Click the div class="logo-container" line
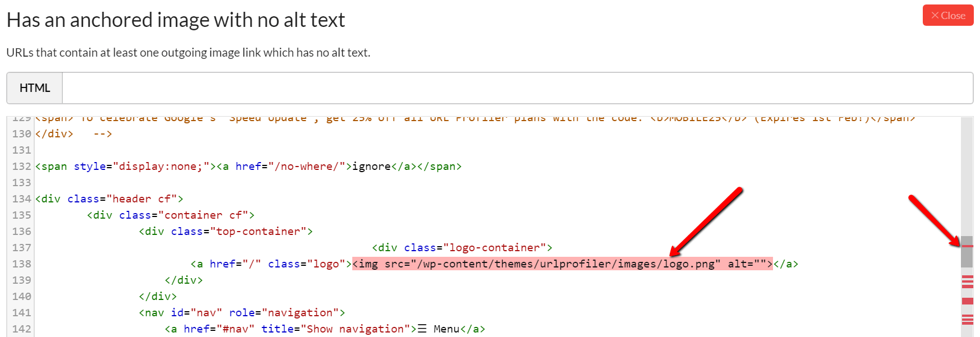This screenshot has height=337, width=980. tap(462, 247)
